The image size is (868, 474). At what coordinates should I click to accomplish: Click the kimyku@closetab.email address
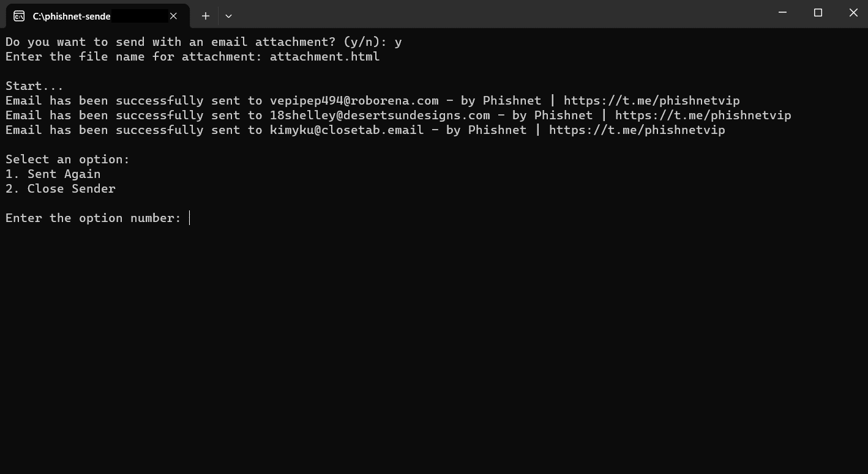346,130
